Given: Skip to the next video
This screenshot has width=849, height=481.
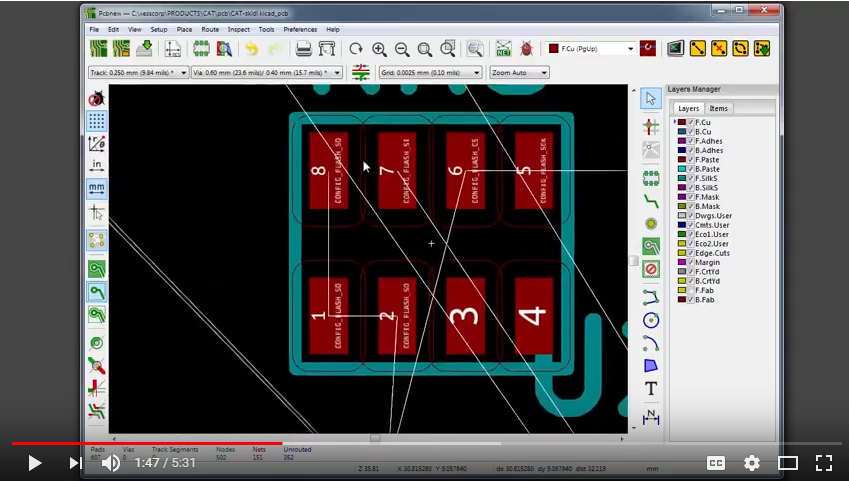Looking at the screenshot, I should pyautogui.click(x=75, y=463).
